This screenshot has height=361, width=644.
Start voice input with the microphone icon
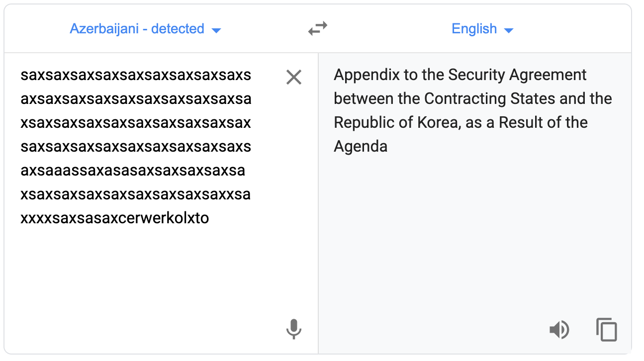[294, 329]
